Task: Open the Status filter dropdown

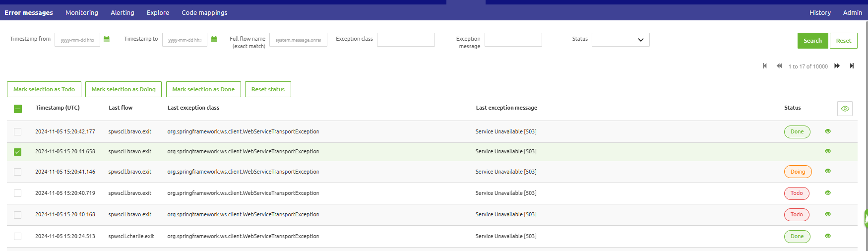Action: tap(620, 40)
